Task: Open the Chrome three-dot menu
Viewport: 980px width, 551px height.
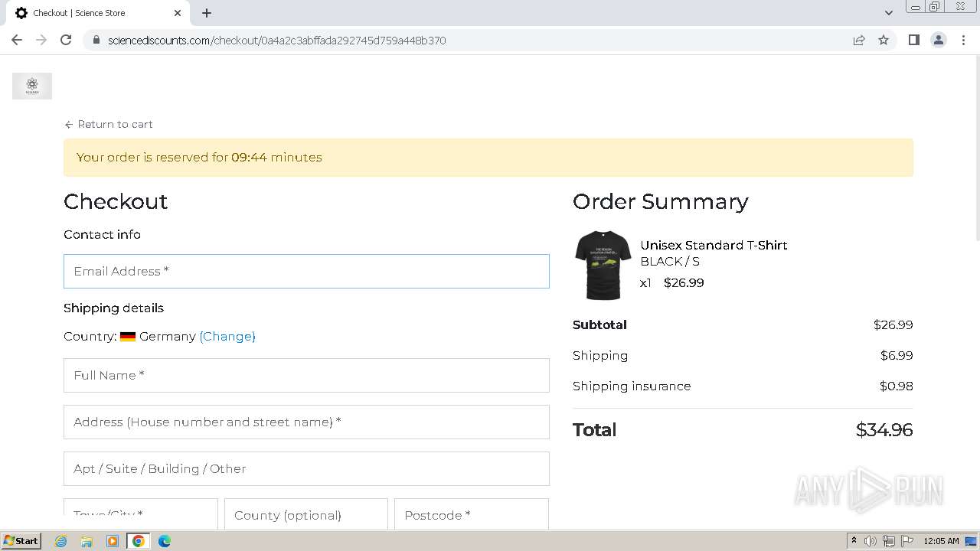Action: click(963, 40)
